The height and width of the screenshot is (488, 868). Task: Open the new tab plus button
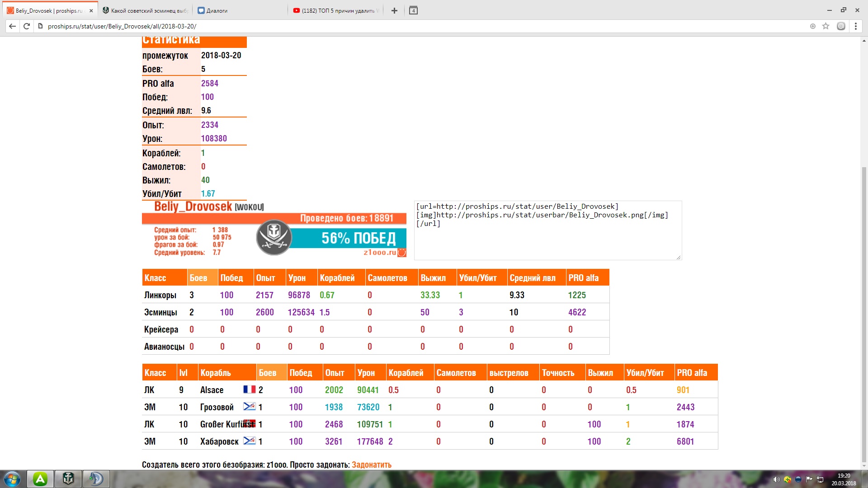[394, 10]
